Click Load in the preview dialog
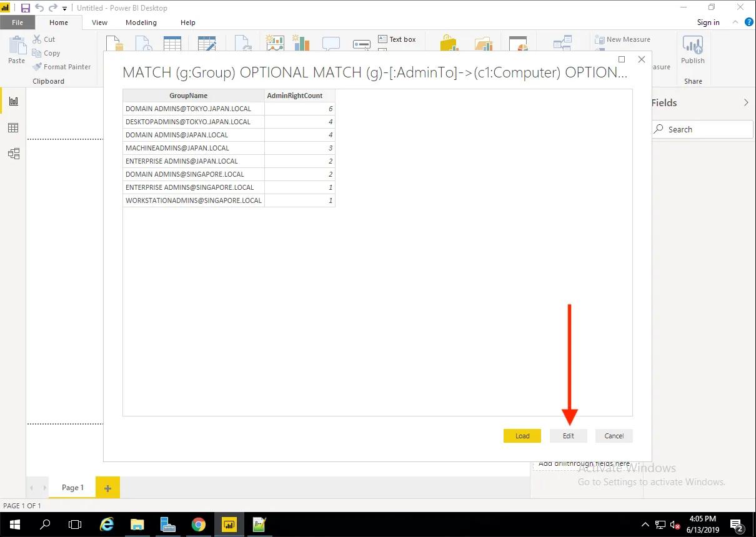Image resolution: width=756 pixels, height=537 pixels. click(522, 436)
